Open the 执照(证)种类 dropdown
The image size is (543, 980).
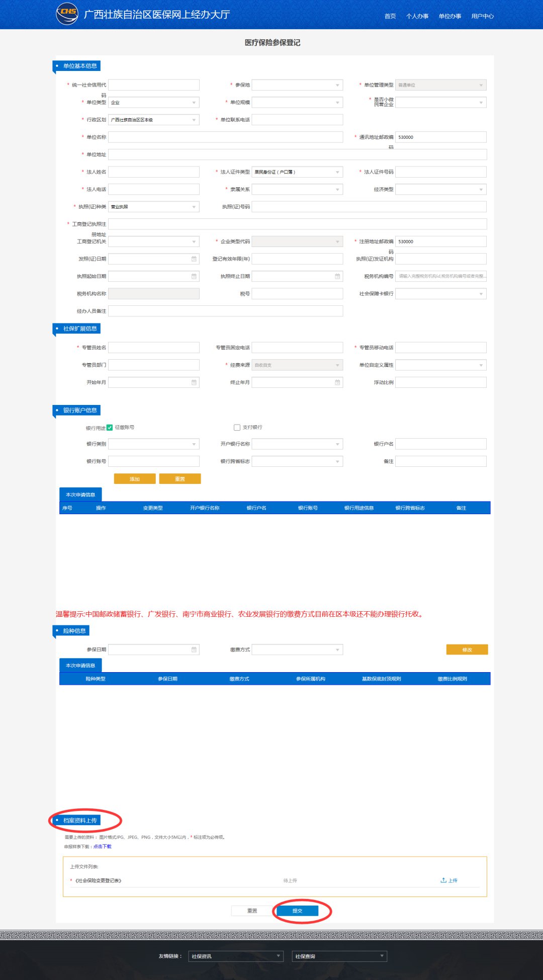154,207
